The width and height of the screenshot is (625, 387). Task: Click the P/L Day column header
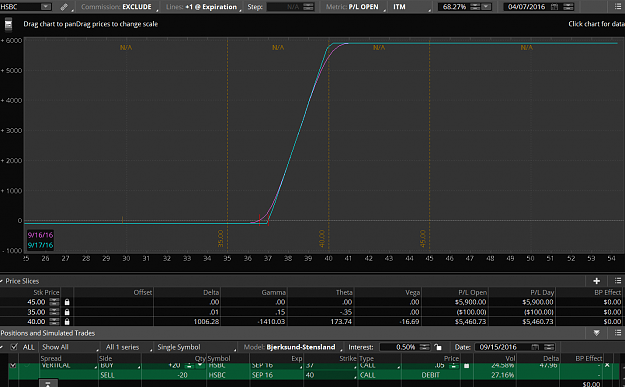[542, 293]
